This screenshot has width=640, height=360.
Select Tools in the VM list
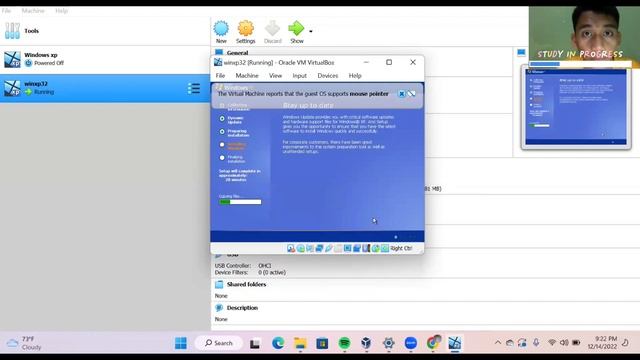tap(105, 31)
